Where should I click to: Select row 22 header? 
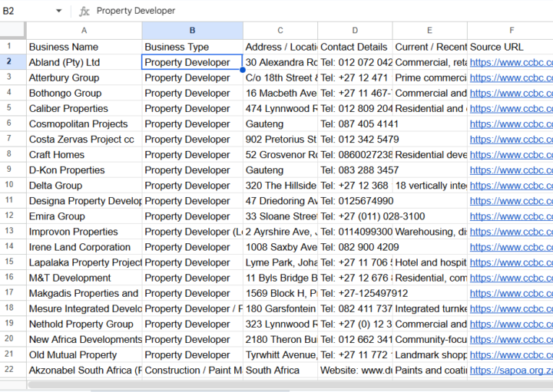point(9,370)
